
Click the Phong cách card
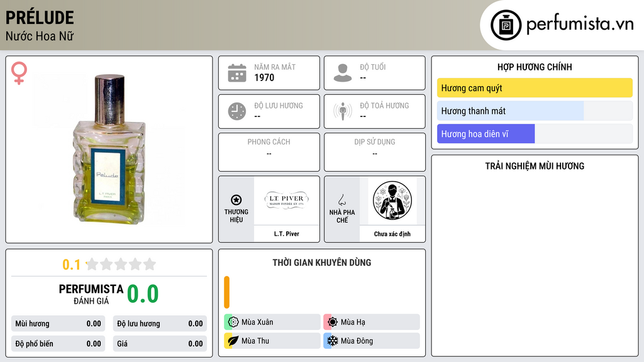click(269, 152)
